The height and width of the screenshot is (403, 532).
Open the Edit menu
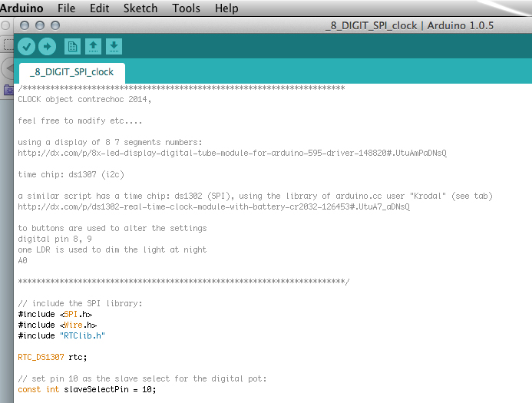tap(99, 8)
